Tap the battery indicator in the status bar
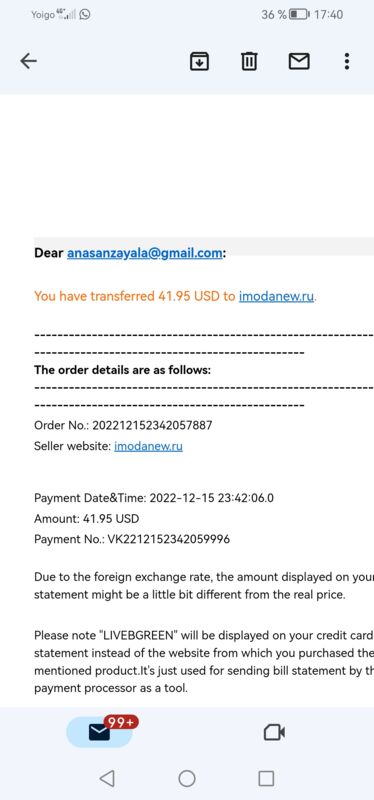The image size is (374, 800). [x=299, y=14]
